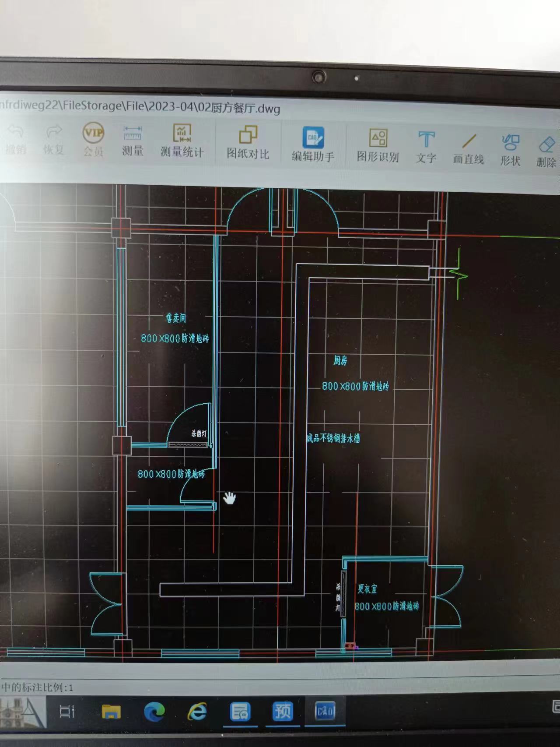Open the 形状 shapes tool
560x747 pixels.
coord(511,150)
